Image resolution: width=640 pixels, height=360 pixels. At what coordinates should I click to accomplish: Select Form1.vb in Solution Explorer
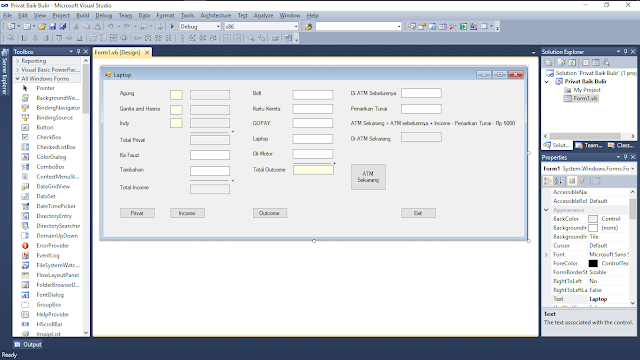[x=581, y=98]
